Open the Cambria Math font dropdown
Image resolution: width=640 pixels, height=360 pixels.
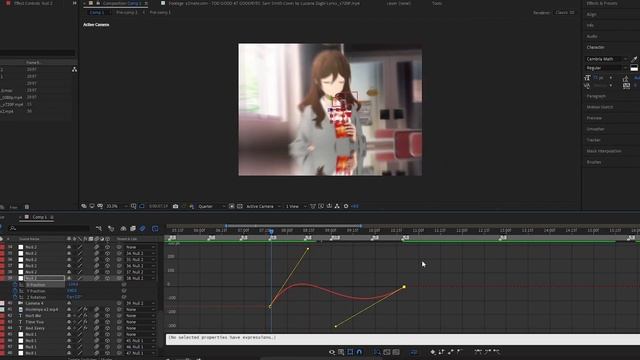(x=607, y=59)
